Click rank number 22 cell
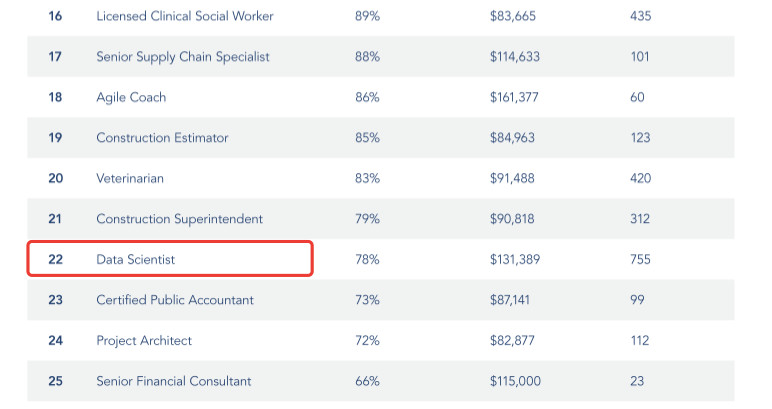 [x=55, y=259]
